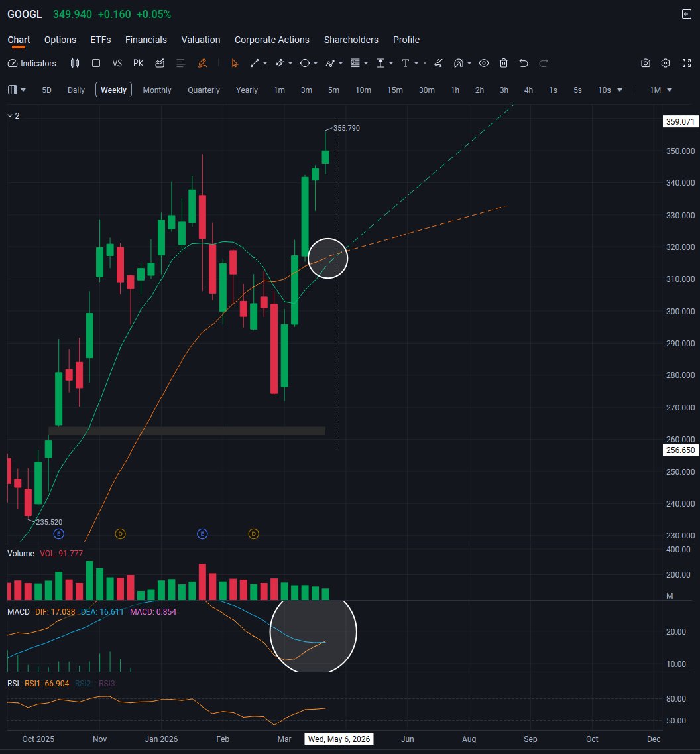Collapse the indicator group labeled 2
The width and height of the screenshot is (700, 754).
pyautogui.click(x=13, y=116)
